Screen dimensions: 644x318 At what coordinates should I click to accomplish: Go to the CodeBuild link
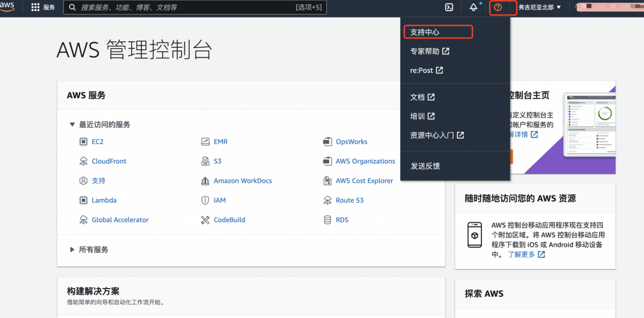point(230,220)
